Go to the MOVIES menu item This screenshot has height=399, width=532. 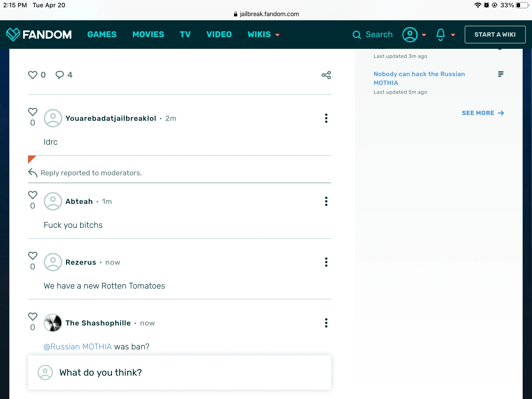(x=148, y=35)
